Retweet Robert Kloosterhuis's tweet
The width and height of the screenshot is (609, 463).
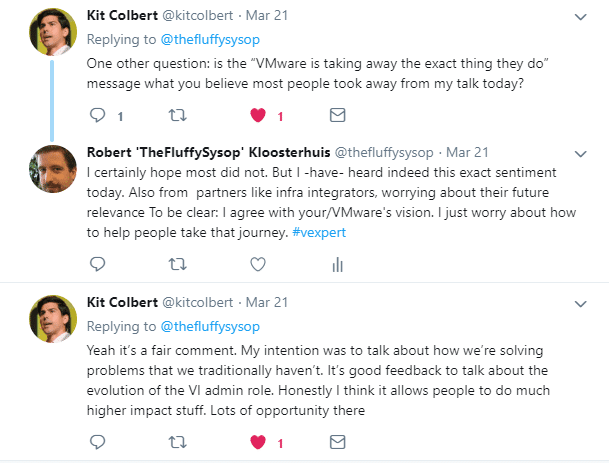(x=177, y=264)
